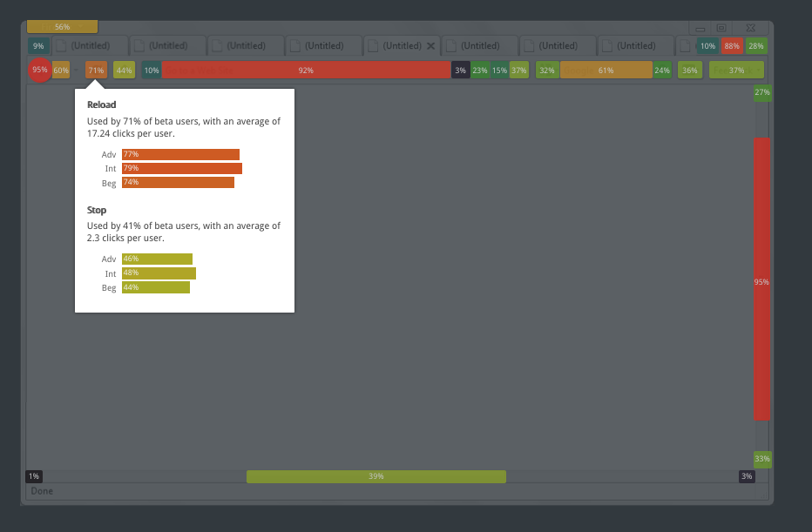
Task: Click the search go button marked 24%
Action: pos(662,70)
